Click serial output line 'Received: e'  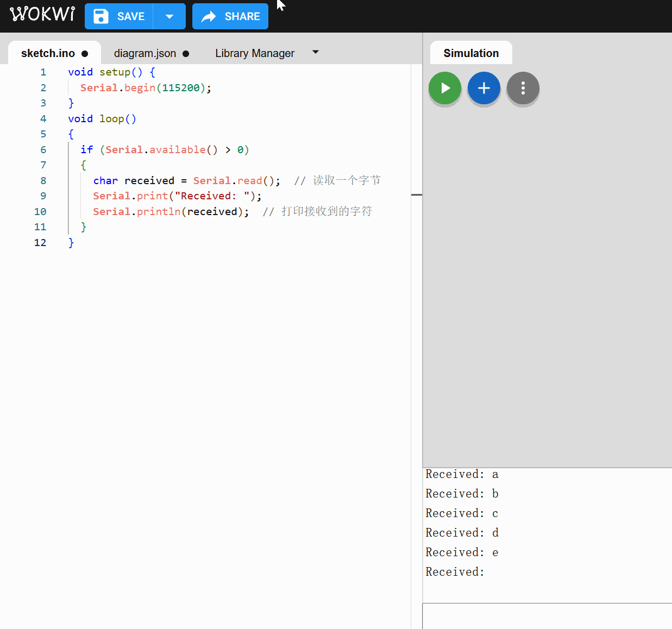click(462, 552)
